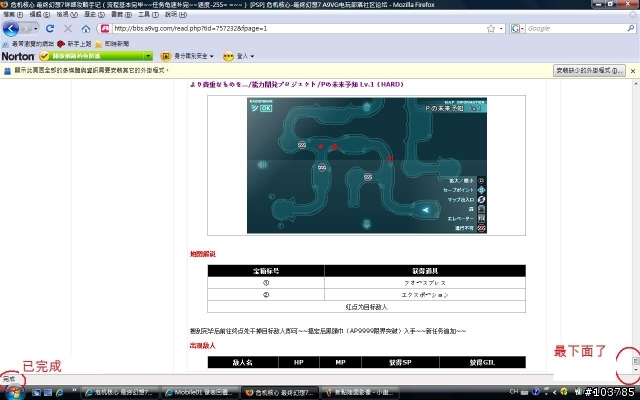Screen dimensions: 640x400
Task: Click the 敌人名 column header
Action: (243, 362)
